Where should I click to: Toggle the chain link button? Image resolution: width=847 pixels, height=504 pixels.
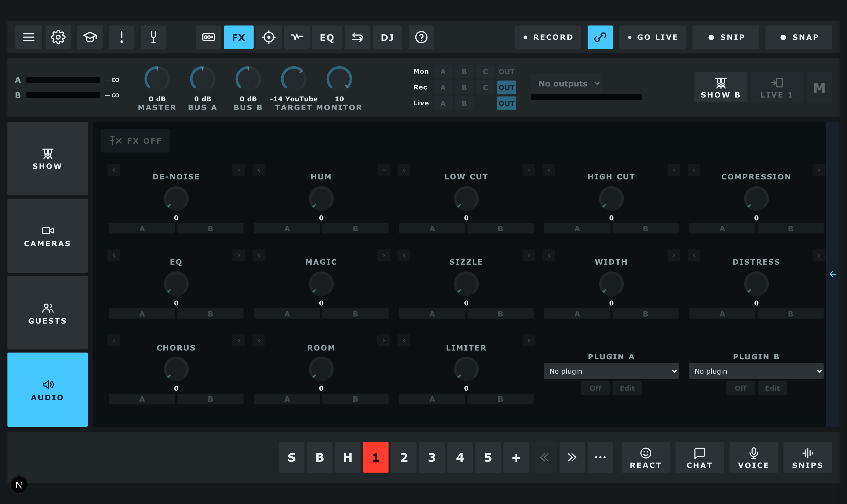[600, 37]
